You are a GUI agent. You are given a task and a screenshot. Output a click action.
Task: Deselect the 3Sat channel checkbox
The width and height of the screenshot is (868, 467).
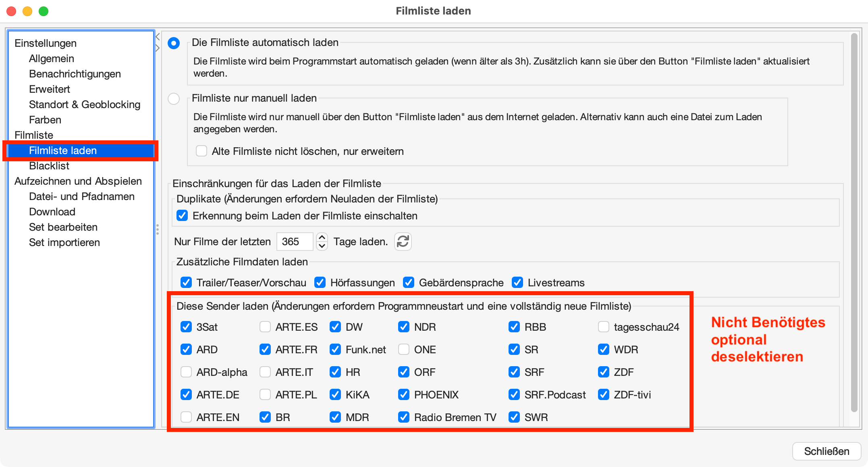pyautogui.click(x=186, y=327)
